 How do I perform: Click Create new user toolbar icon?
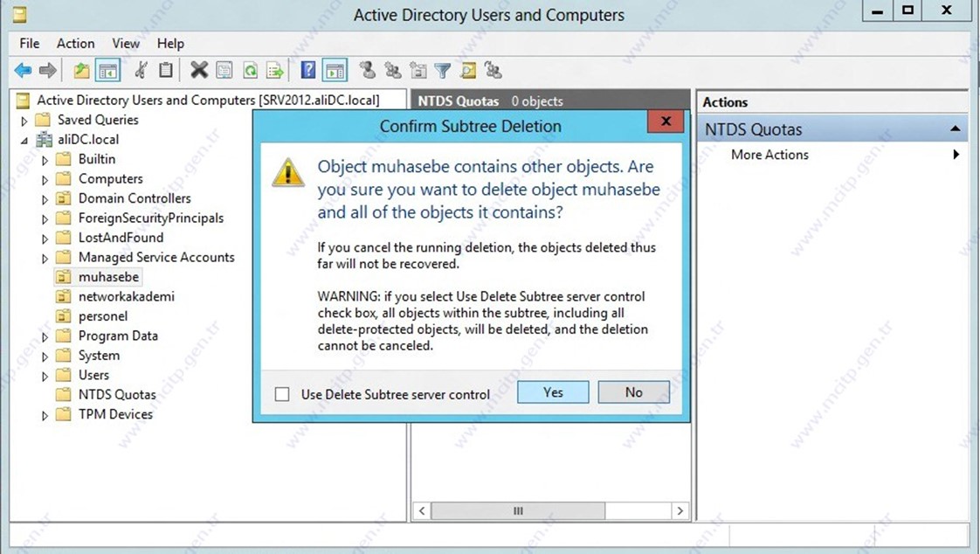tap(368, 70)
